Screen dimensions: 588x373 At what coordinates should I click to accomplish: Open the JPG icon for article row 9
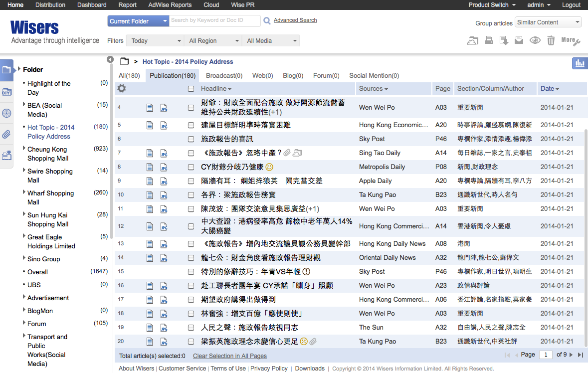pyautogui.click(x=164, y=181)
